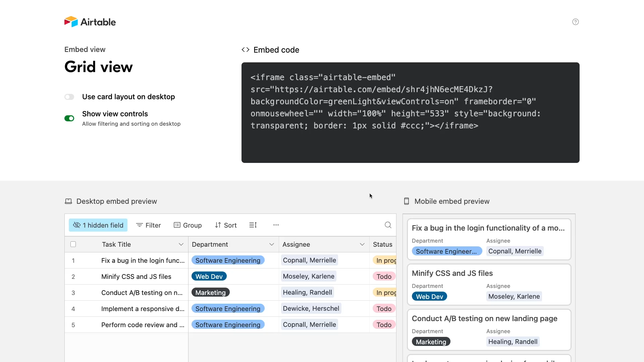Click the 1 hidden field button
Viewport: 644px width, 362px height.
click(x=98, y=225)
